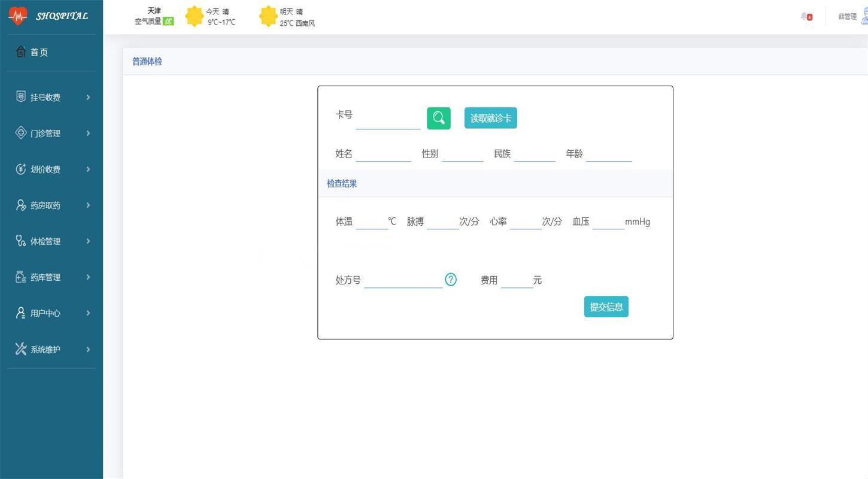Click the user avatar icon at top right

(x=864, y=17)
